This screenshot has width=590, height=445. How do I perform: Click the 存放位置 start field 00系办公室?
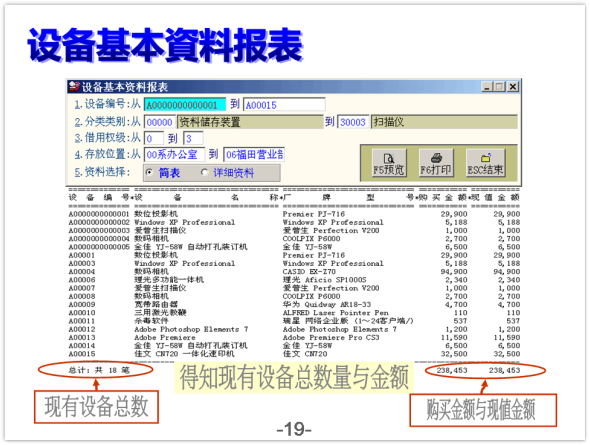pyautogui.click(x=175, y=155)
